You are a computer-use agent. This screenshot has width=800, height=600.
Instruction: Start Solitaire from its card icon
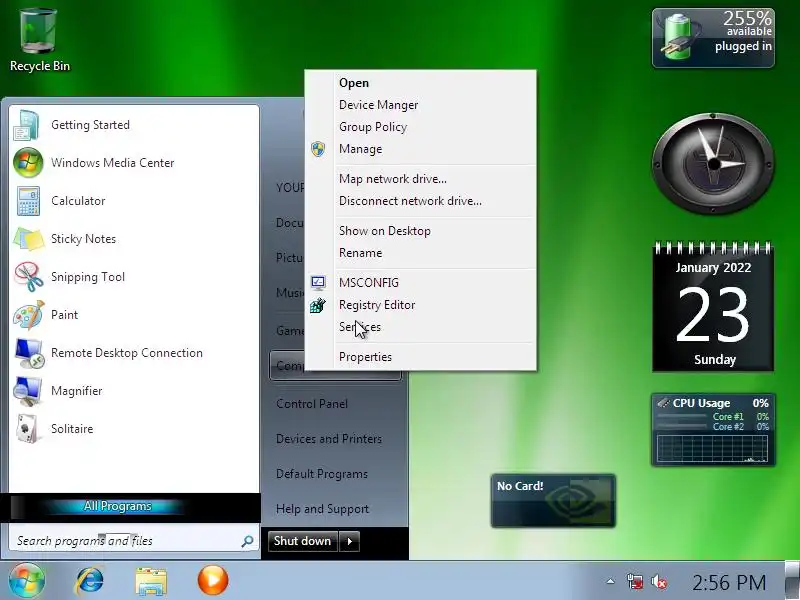coord(28,429)
